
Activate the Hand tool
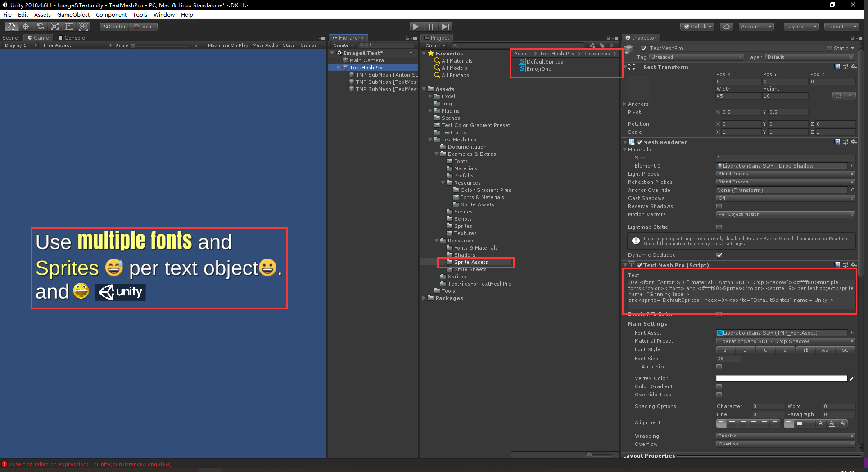(11, 26)
